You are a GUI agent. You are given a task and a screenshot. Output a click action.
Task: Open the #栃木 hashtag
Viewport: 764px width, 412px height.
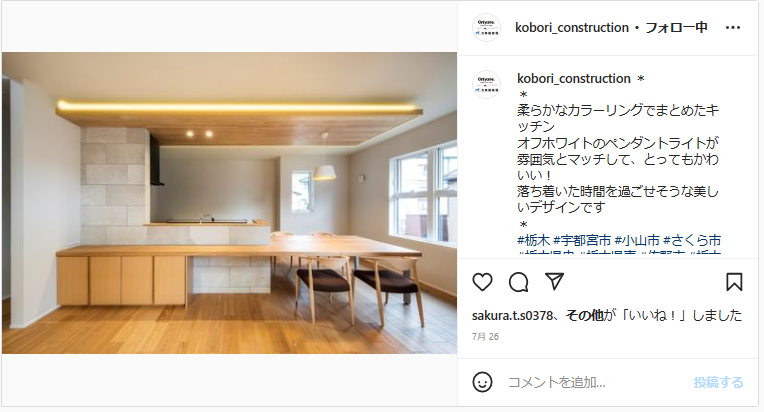(x=534, y=240)
